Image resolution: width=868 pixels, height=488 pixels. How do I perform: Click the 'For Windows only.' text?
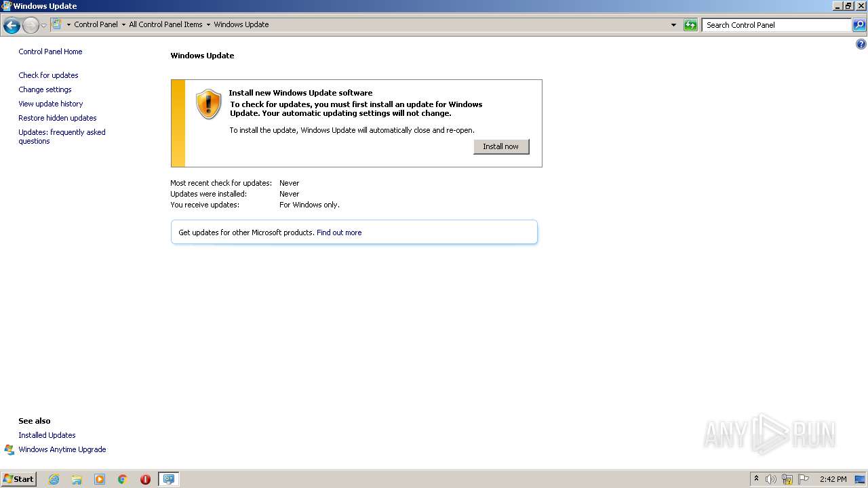point(309,205)
